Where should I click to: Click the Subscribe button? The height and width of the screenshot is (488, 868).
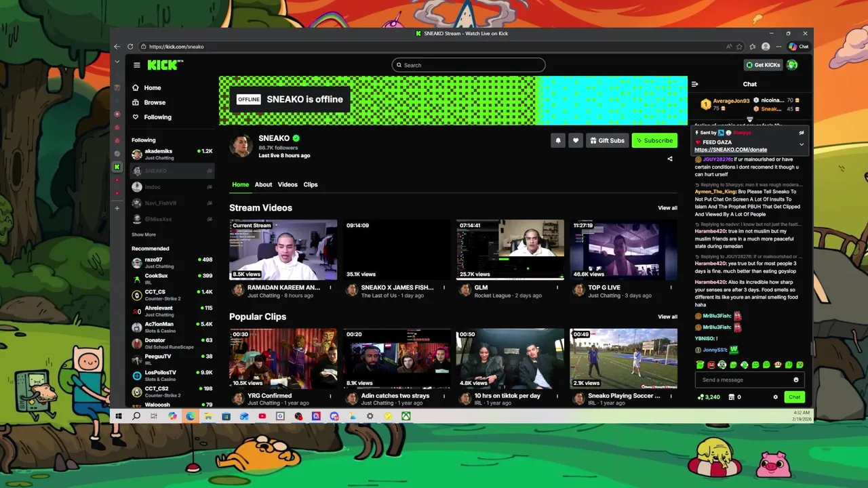coord(654,140)
